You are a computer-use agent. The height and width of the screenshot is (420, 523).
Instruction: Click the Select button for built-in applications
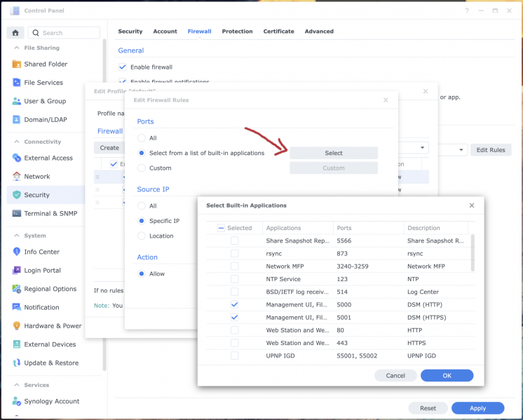(334, 153)
